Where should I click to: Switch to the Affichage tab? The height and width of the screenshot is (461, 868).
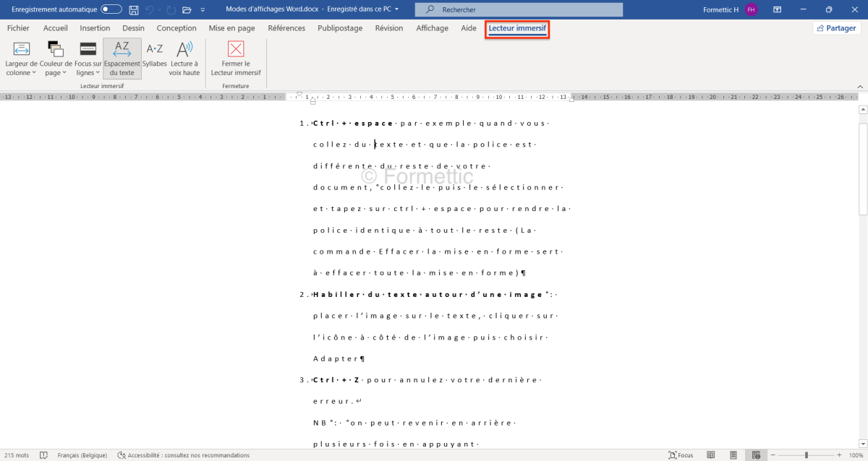click(x=432, y=28)
